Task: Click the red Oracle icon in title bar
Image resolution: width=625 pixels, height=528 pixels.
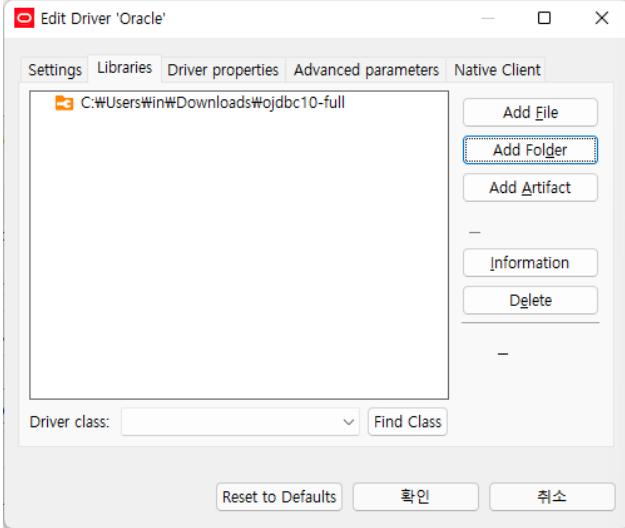Action: tap(24, 18)
